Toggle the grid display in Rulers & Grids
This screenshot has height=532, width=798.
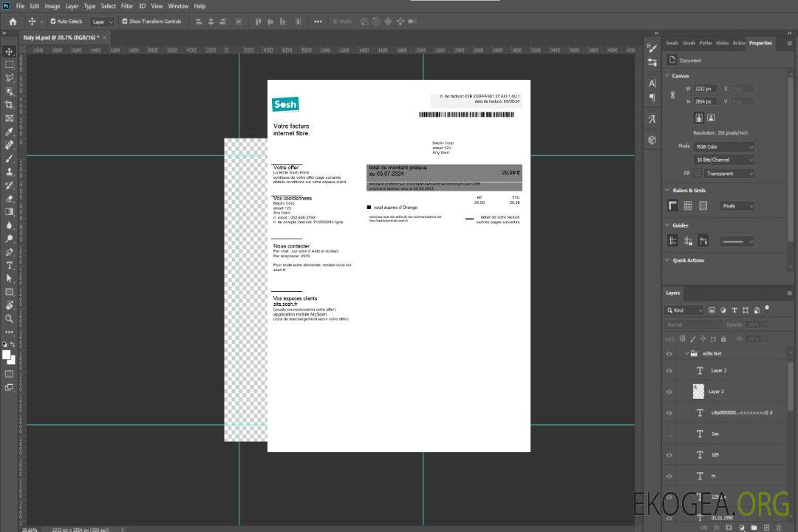click(x=688, y=205)
